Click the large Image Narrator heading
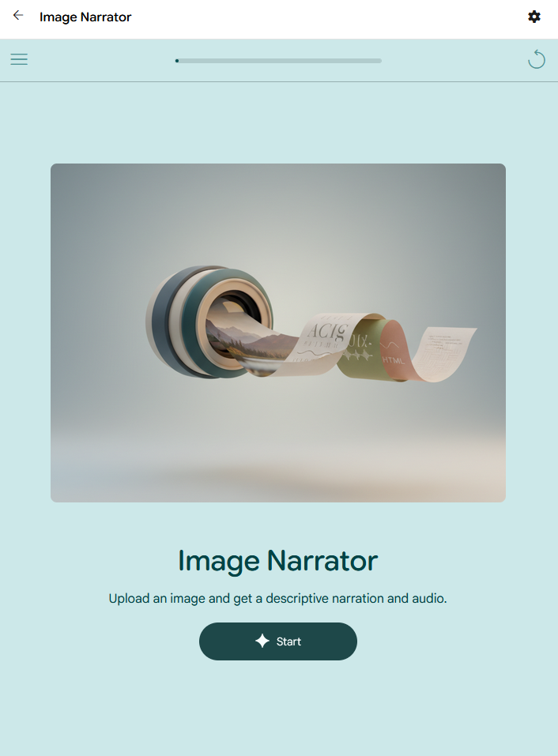This screenshot has height=756, width=558. pyautogui.click(x=277, y=561)
